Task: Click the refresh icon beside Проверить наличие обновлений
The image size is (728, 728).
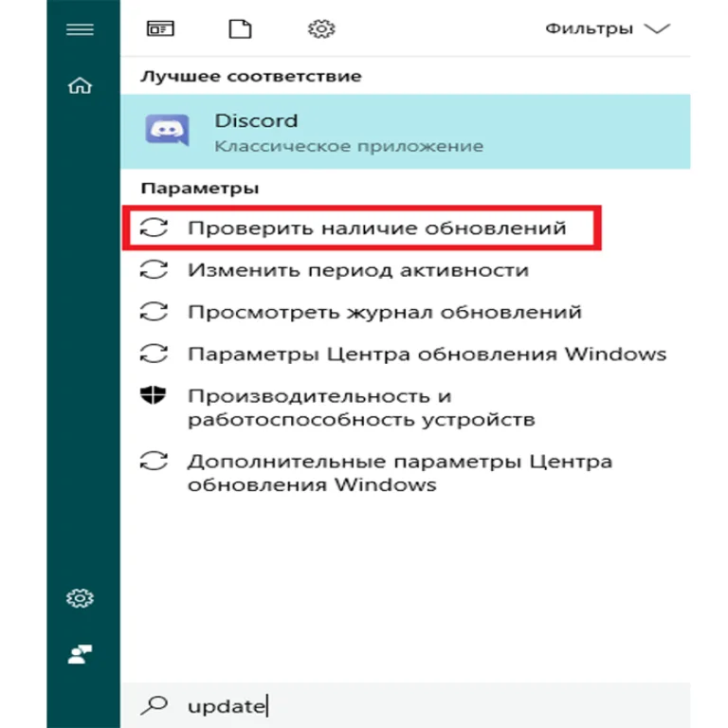Action: pyautogui.click(x=154, y=227)
